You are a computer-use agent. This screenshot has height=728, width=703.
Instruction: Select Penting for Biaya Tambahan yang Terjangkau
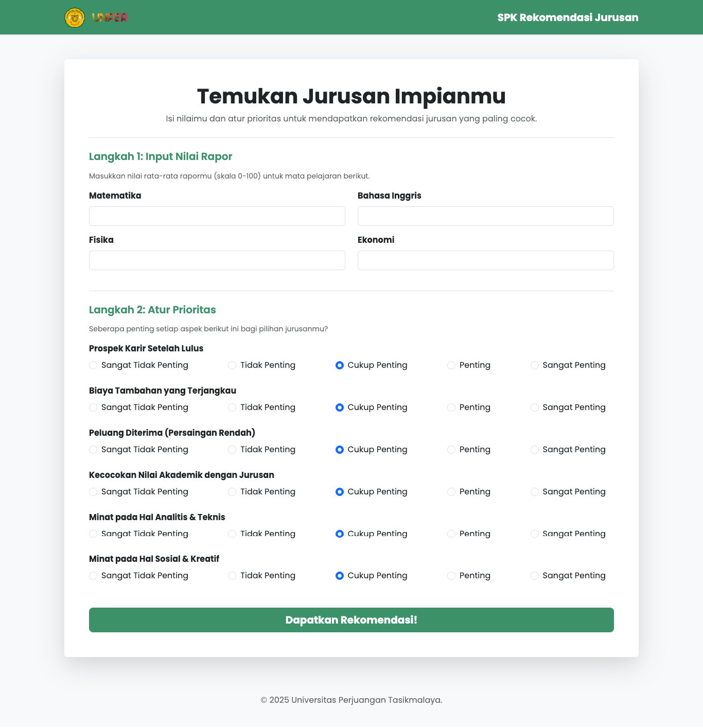(451, 407)
